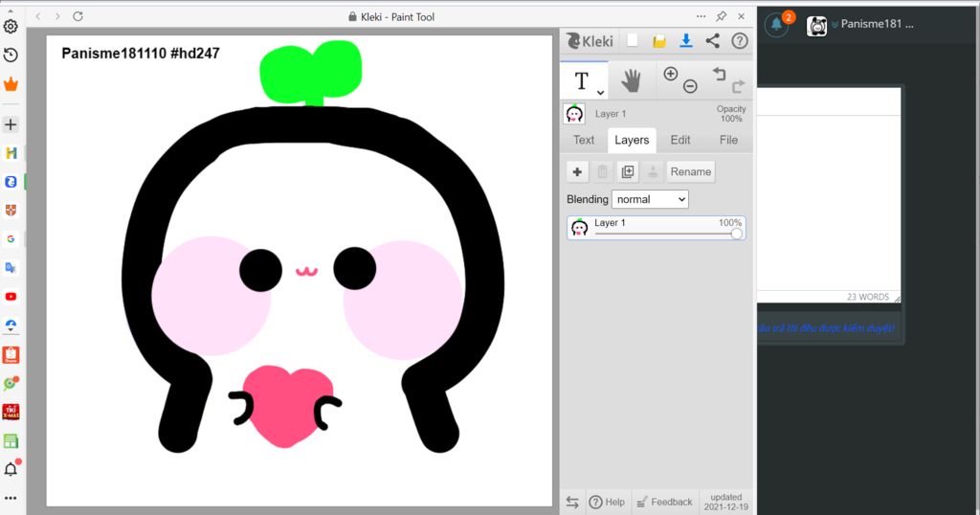Select the Text tool
This screenshot has height=515, width=980.
581,80
